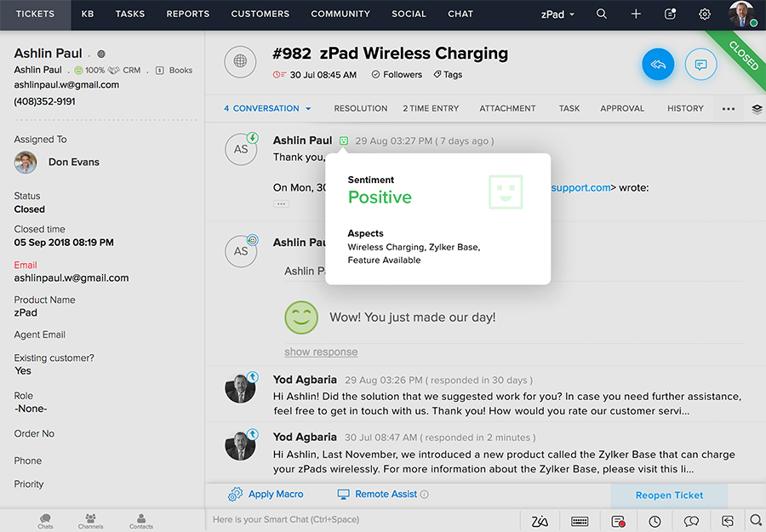The image size is (766, 532).
Task: Reply to the ticket with the blue reply icon
Action: pos(658,65)
